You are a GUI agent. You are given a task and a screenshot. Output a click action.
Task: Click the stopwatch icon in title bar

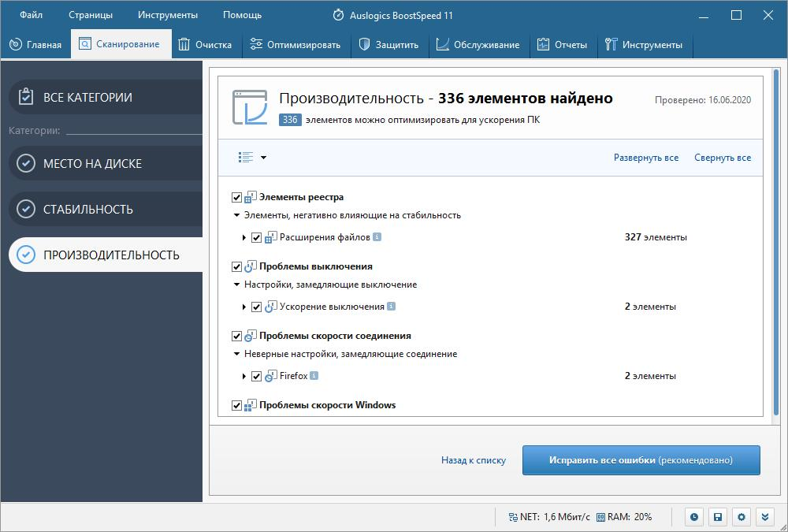coord(338,15)
